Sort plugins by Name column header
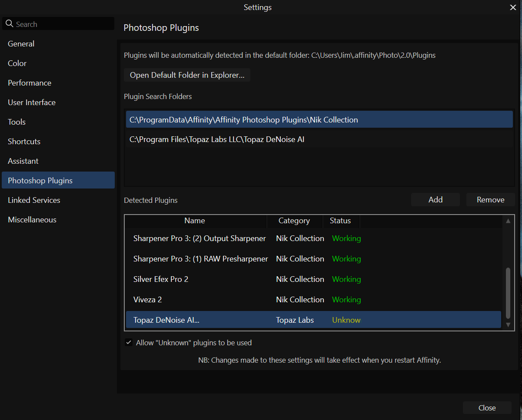This screenshot has width=522, height=420. pyautogui.click(x=195, y=221)
